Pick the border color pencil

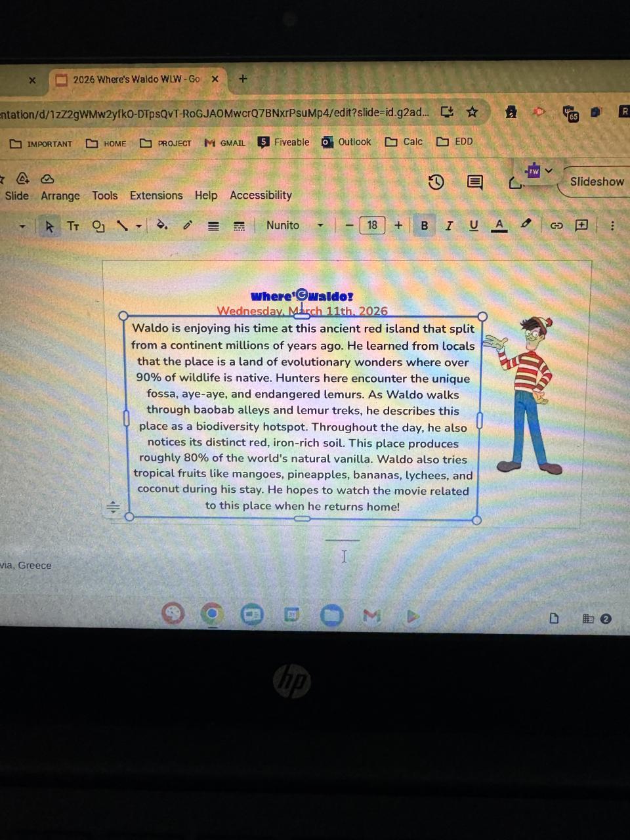(188, 226)
